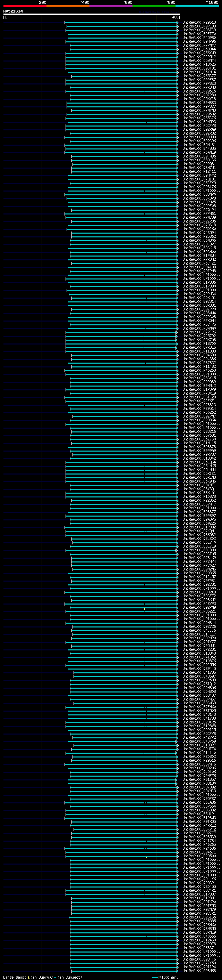Click the white query length bar

coord(92,15)
